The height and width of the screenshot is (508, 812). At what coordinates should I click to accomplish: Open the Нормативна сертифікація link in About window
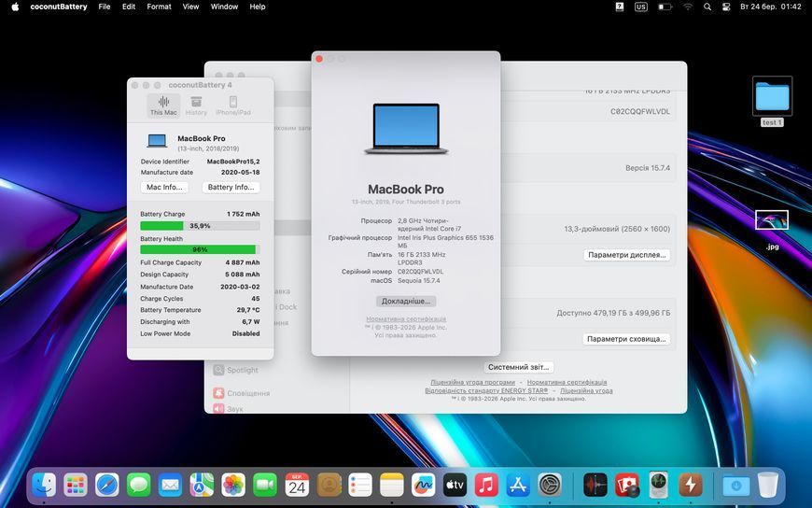pyautogui.click(x=406, y=319)
